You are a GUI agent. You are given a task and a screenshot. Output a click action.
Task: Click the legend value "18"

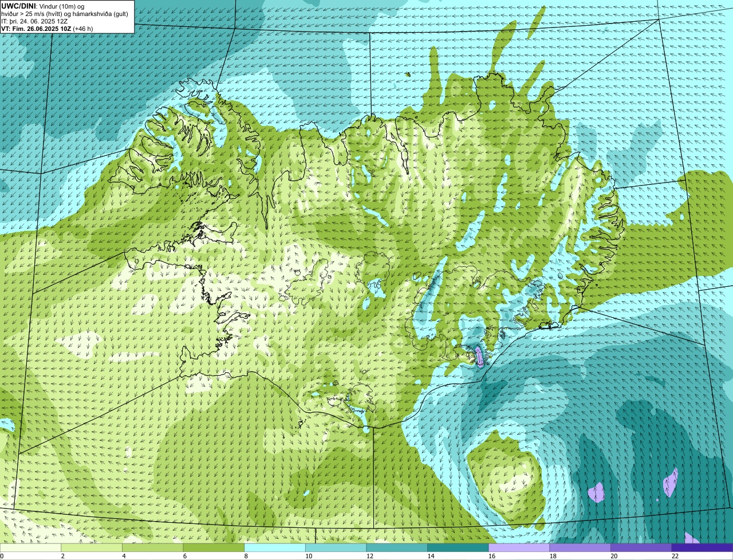[553, 556]
